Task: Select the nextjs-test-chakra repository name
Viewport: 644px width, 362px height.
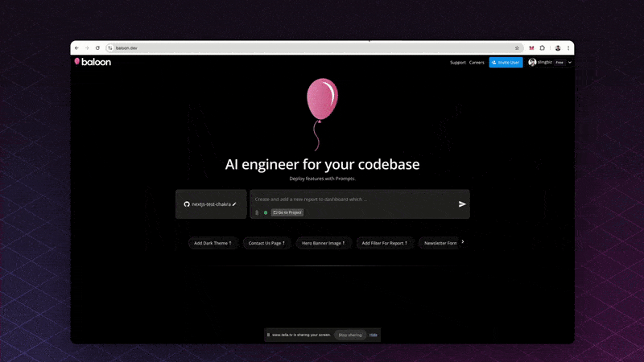Action: pos(211,204)
